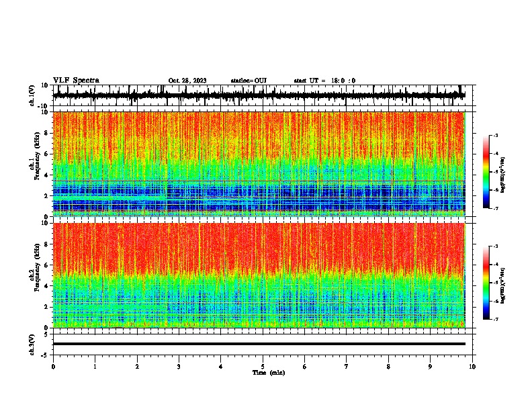Screen dimensions: 532x411
Task: Click the "ch.1 Frequency (kHz)" axis label
Action: pos(34,156)
